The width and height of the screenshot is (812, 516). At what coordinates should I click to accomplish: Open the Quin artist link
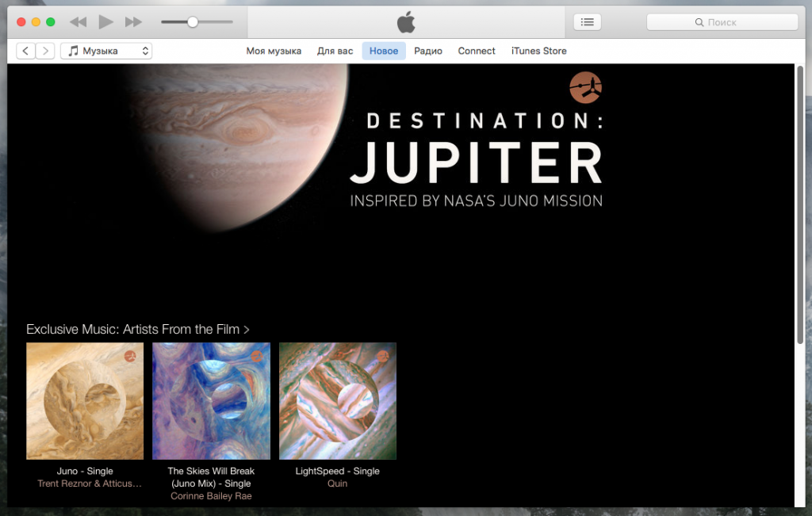pyautogui.click(x=338, y=484)
